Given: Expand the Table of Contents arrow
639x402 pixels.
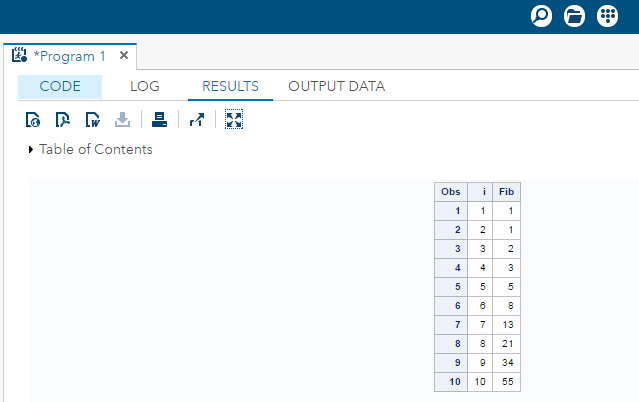Looking at the screenshot, I should click(x=31, y=150).
